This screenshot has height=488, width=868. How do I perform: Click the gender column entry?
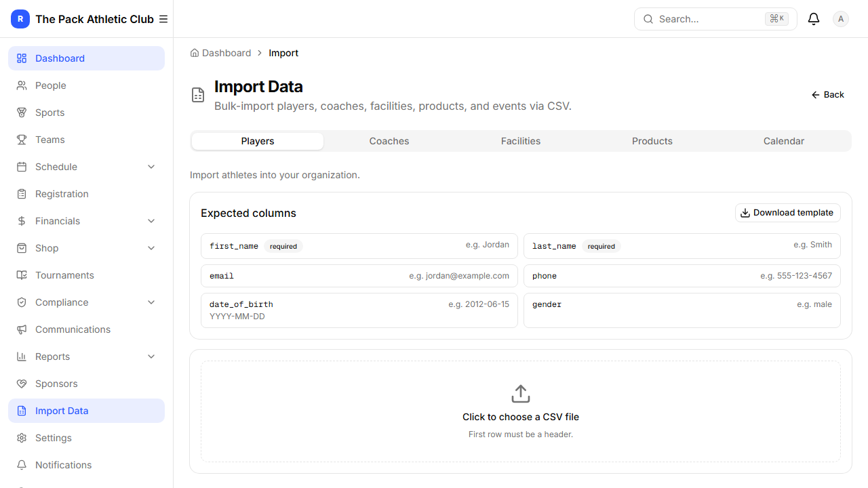pyautogui.click(x=682, y=310)
